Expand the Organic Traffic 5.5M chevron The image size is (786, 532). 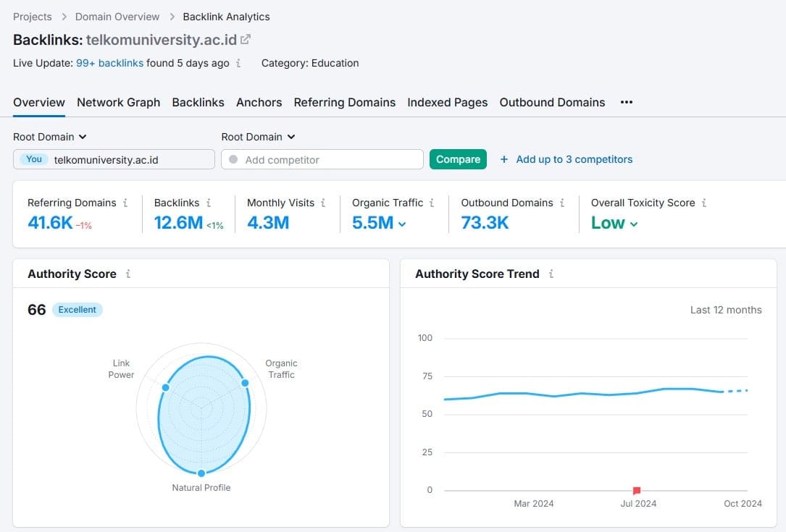coord(401,224)
